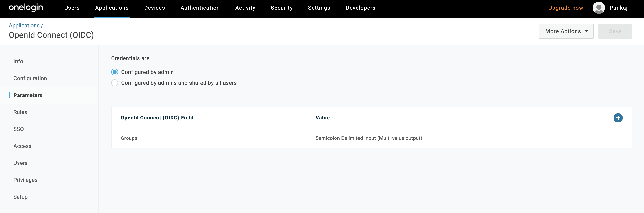The width and height of the screenshot is (644, 213).
Task: Click the Semicolon Delimited input value cell
Action: click(x=369, y=138)
